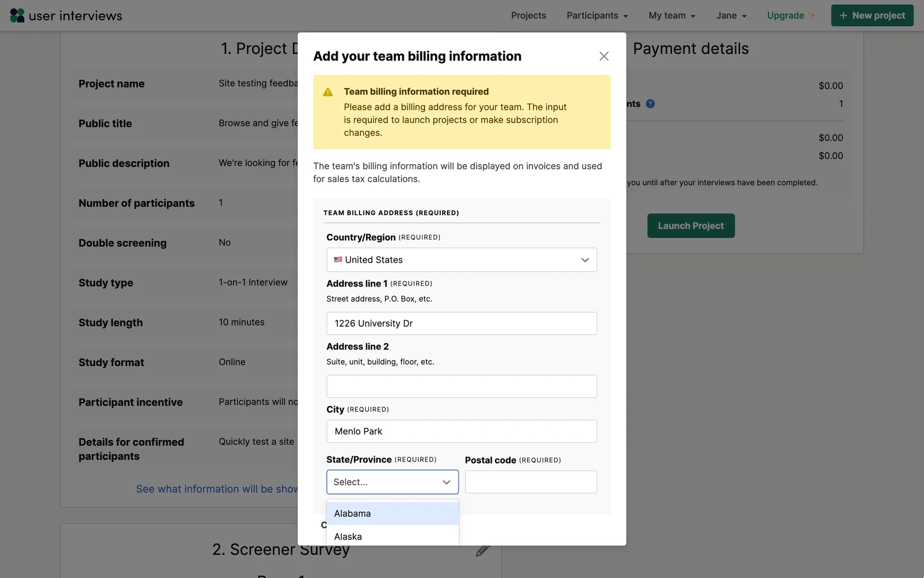Expand the State/Province select box

pyautogui.click(x=392, y=482)
